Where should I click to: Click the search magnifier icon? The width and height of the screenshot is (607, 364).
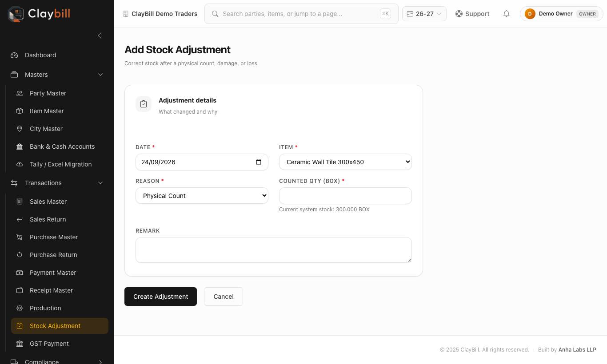tap(215, 14)
